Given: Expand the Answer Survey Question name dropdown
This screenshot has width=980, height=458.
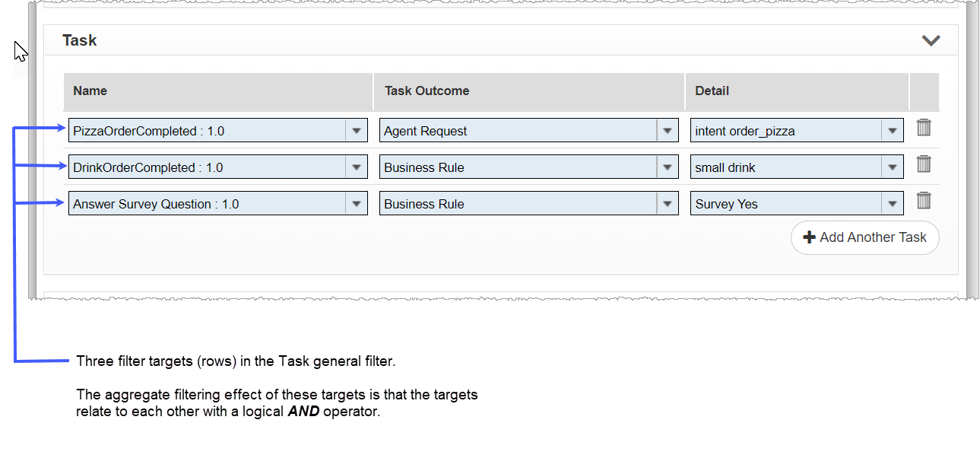Looking at the screenshot, I should [356, 204].
